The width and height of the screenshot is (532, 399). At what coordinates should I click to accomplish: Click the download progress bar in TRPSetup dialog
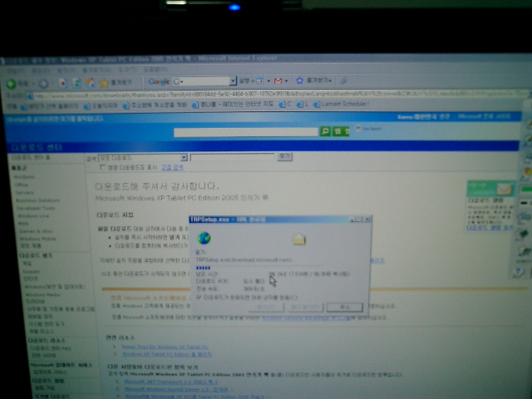point(259,268)
